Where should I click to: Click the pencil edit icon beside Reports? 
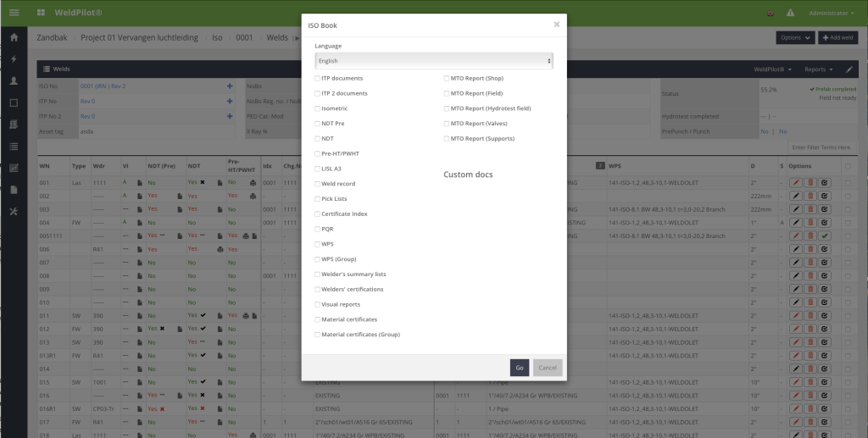(x=849, y=69)
